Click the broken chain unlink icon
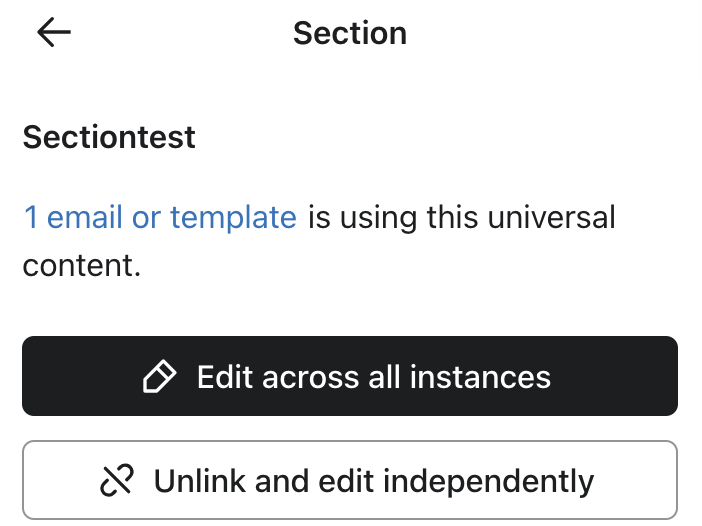 (x=117, y=481)
